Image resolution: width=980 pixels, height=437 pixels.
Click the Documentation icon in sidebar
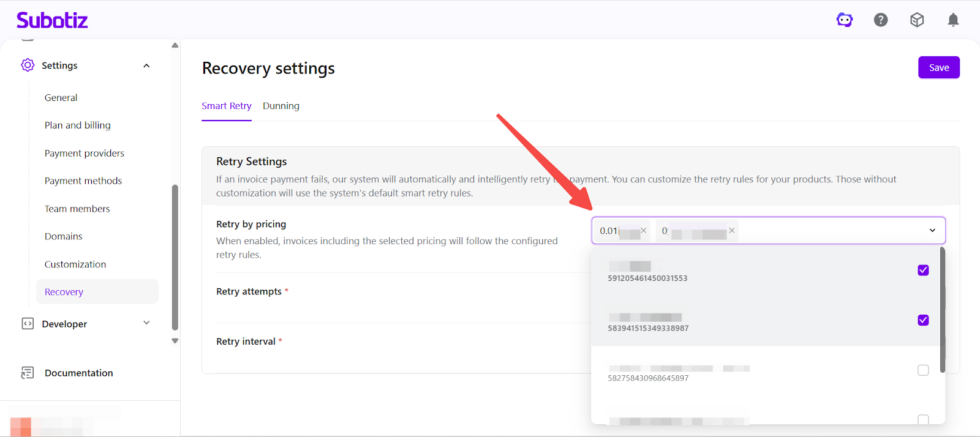coord(28,373)
